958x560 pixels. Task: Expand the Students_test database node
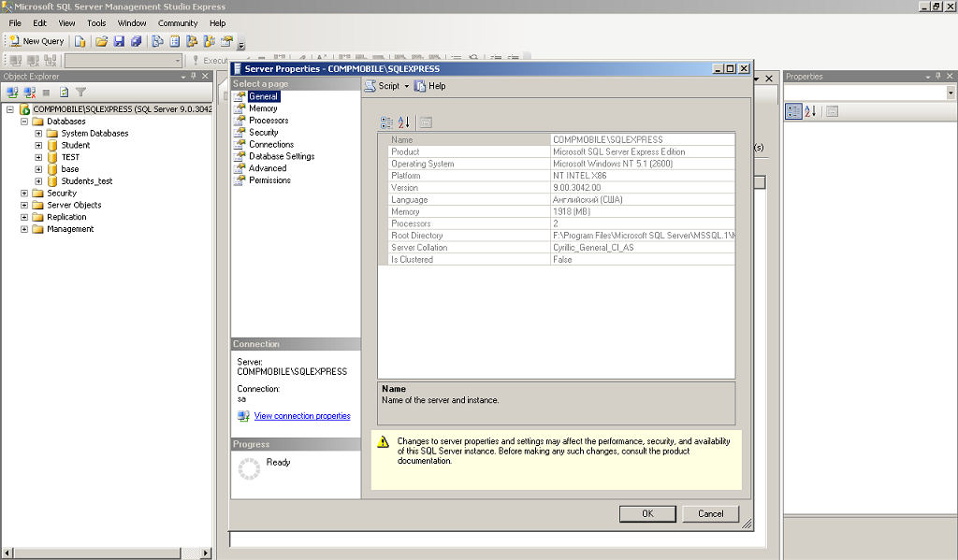pos(38,181)
